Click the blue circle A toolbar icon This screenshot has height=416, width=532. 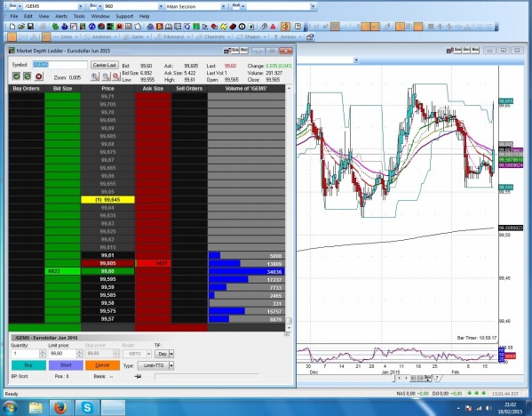tap(92, 27)
